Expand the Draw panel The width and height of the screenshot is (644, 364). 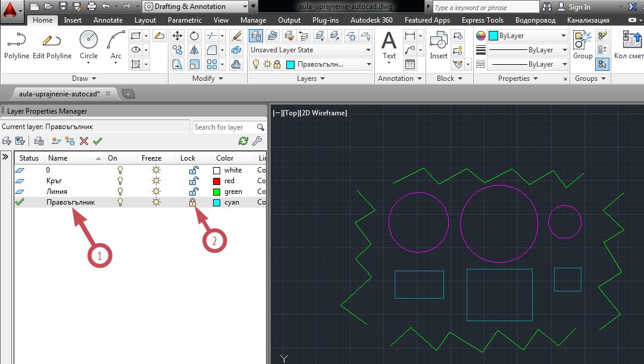point(84,79)
